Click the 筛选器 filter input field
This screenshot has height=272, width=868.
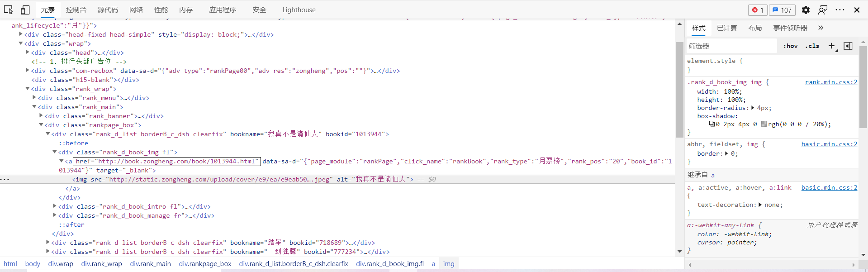point(732,46)
